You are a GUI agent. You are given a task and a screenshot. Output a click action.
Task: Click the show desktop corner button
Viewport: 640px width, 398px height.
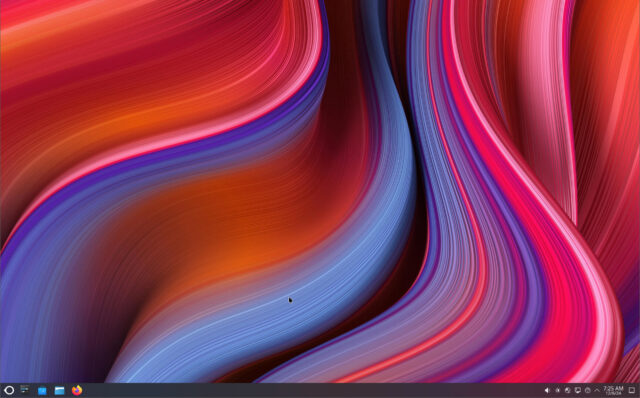pyautogui.click(x=632, y=391)
